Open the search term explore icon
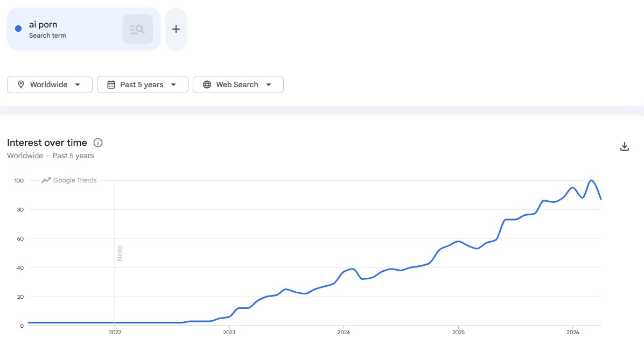This screenshot has width=644, height=352. pyautogui.click(x=138, y=29)
